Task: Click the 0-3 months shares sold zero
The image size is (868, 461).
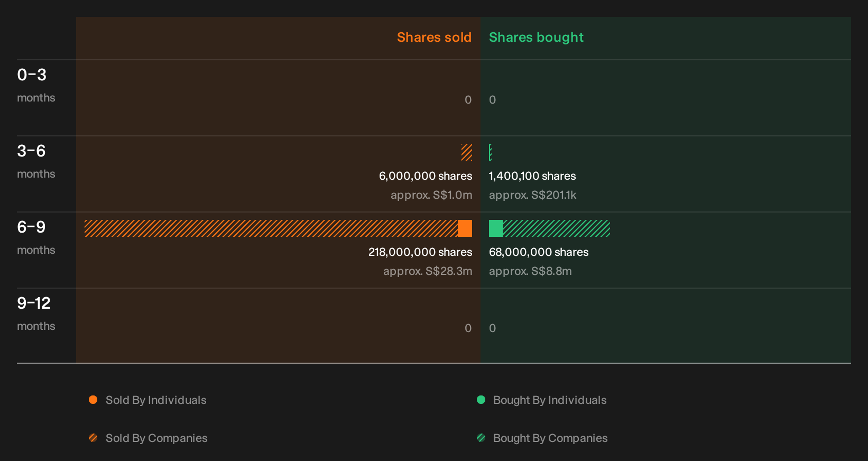Action: pyautogui.click(x=468, y=100)
